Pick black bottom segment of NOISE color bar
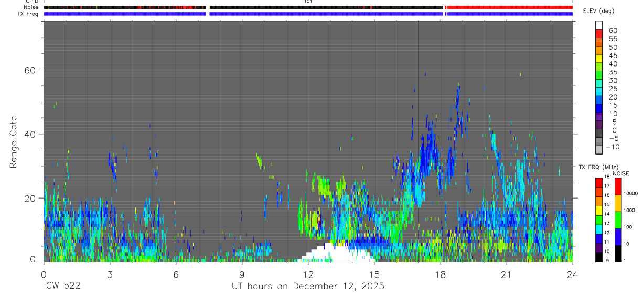Screen dimensions: 644x297 618,254
